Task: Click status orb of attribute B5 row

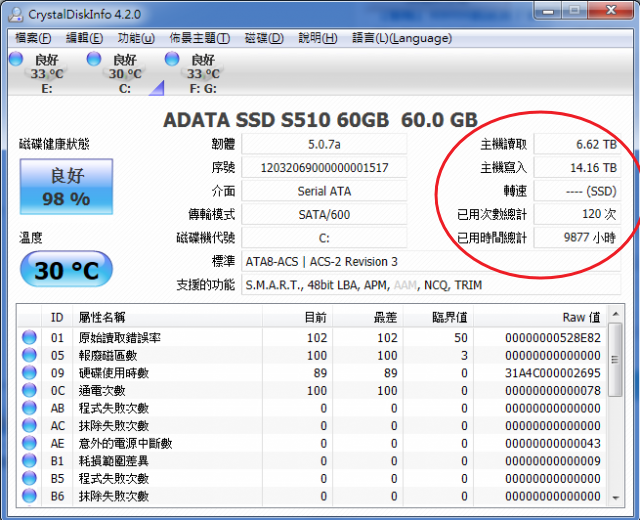Action: click(x=29, y=478)
